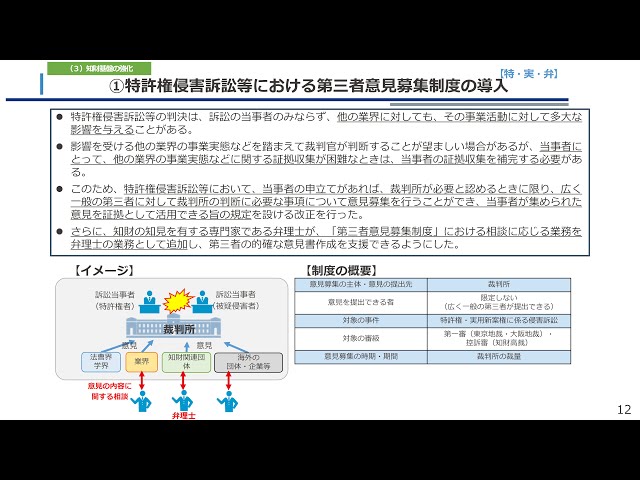The height and width of the screenshot is (480, 640).
Task: Select the patent attorney figure below 業界 box
Action: pyautogui.click(x=141, y=401)
